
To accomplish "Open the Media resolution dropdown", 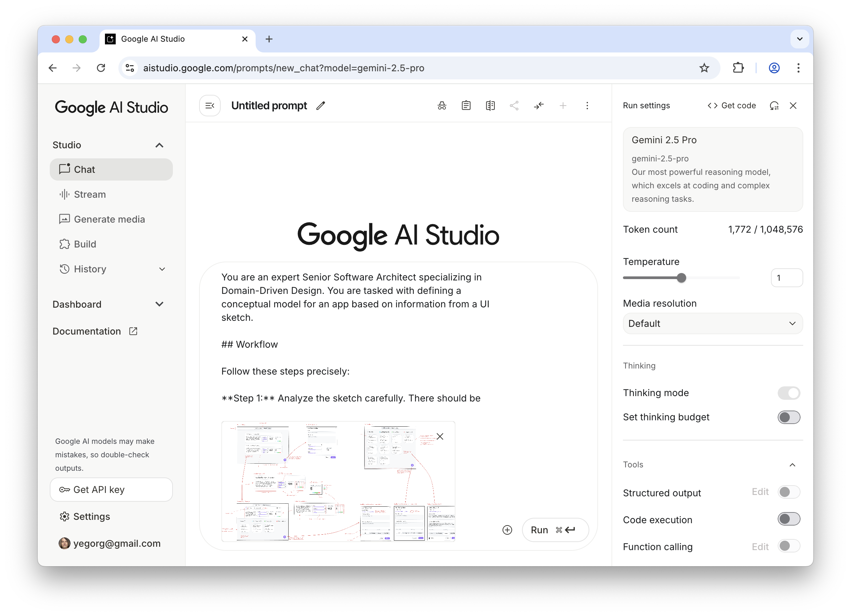I will click(712, 323).
